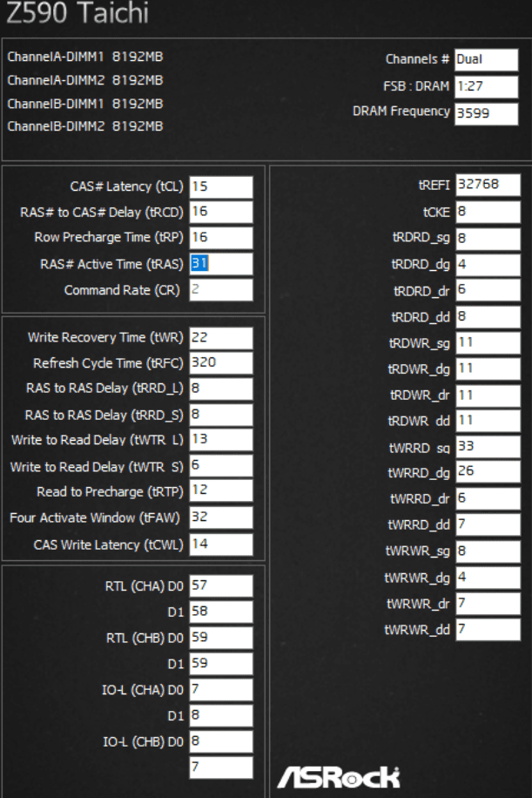Click the ASRock logo

(x=339, y=778)
